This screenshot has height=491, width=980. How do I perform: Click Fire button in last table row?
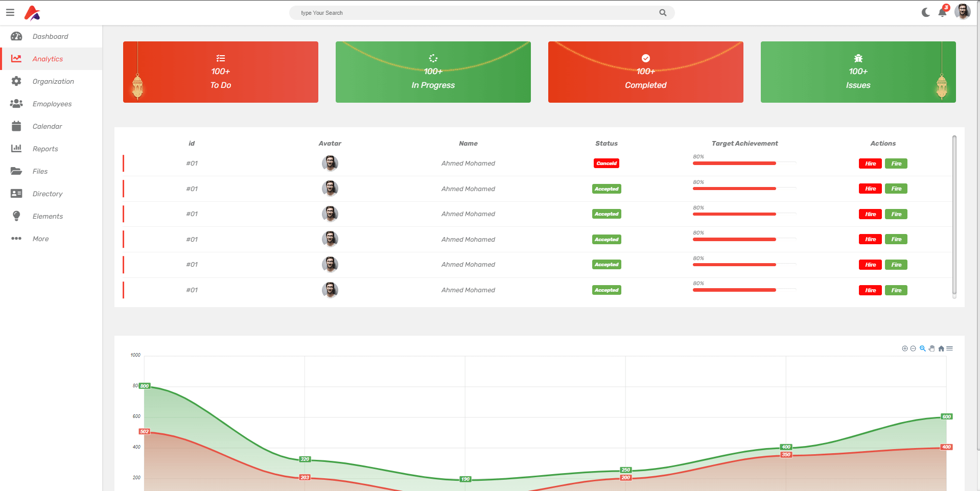896,290
